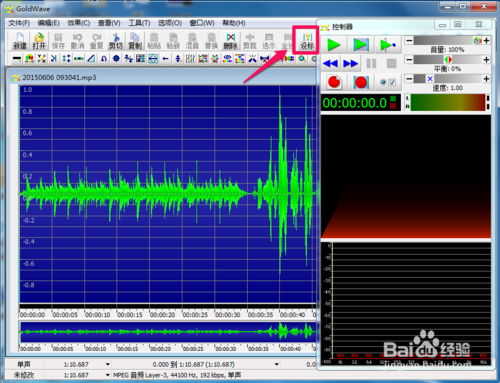Click the black dash effect icon on effects bar

(x=17, y=59)
